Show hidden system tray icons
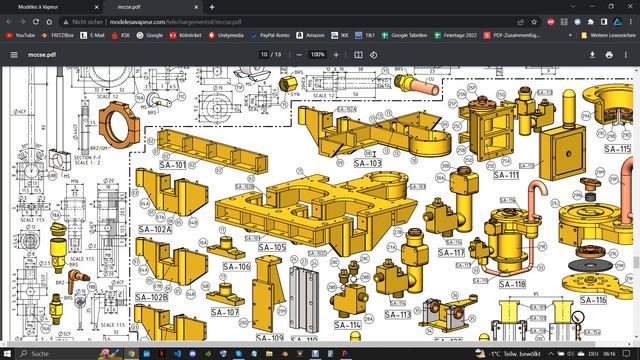 pos(551,353)
